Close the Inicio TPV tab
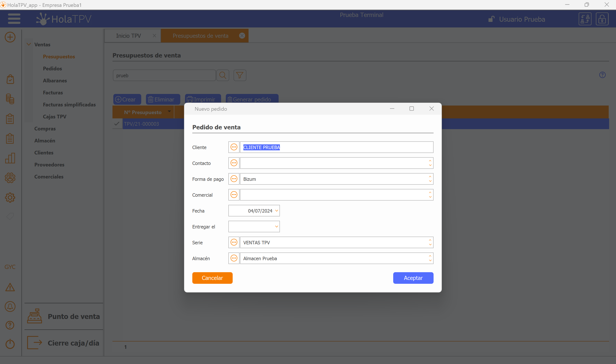 pos(154,36)
